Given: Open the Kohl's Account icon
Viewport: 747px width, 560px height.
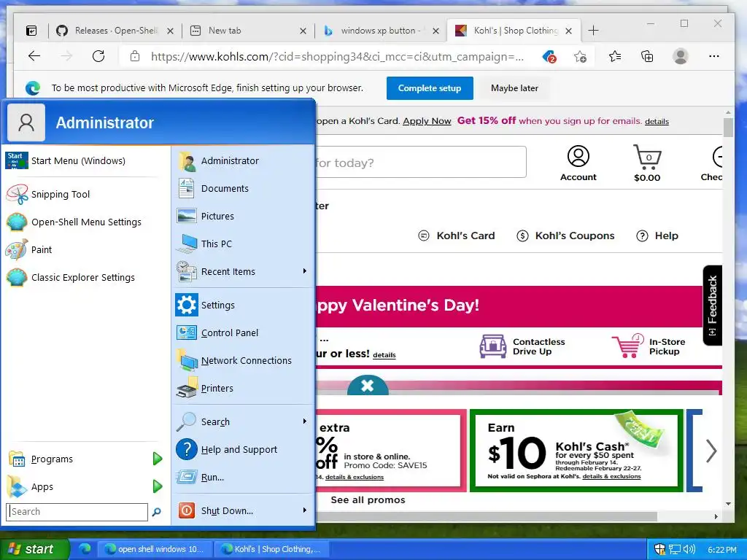Looking at the screenshot, I should click(578, 163).
